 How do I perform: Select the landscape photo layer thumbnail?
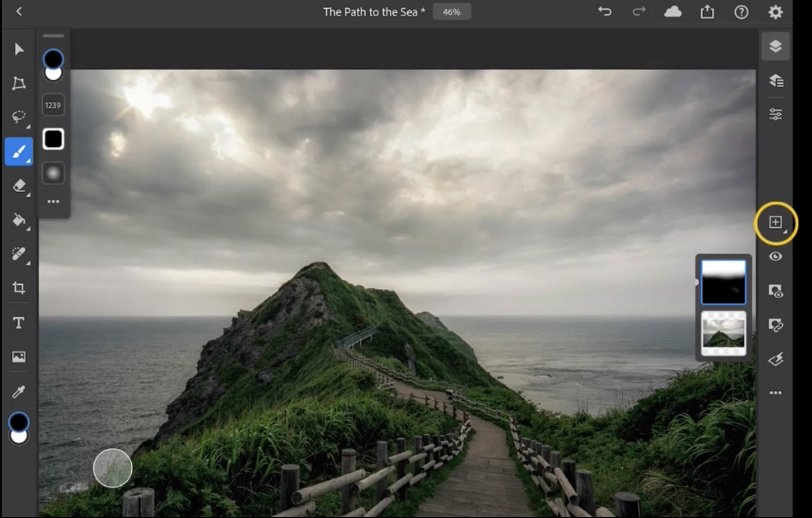click(724, 333)
